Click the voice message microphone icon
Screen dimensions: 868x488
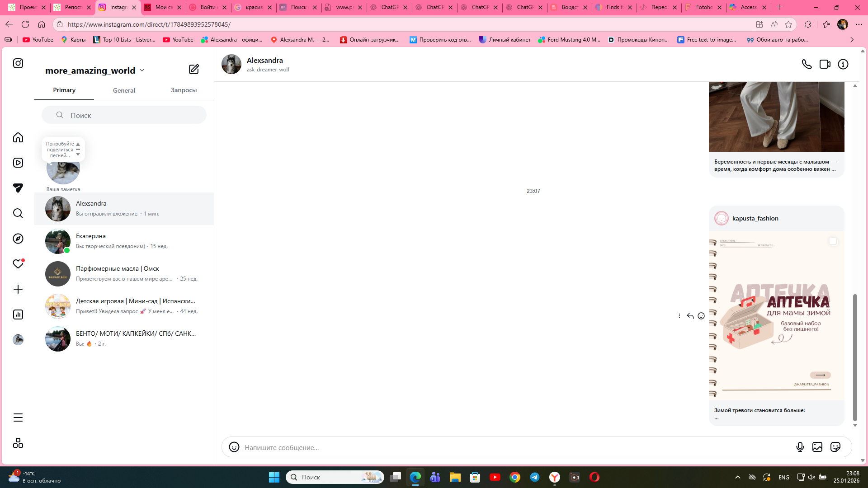(800, 447)
